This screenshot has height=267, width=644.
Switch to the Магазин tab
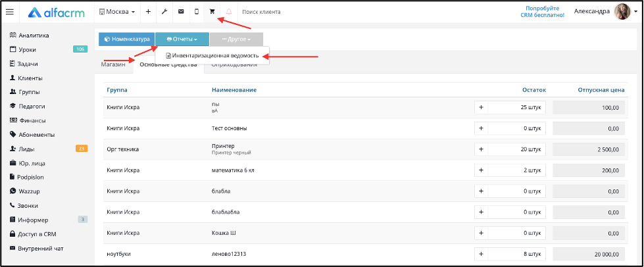(x=113, y=64)
